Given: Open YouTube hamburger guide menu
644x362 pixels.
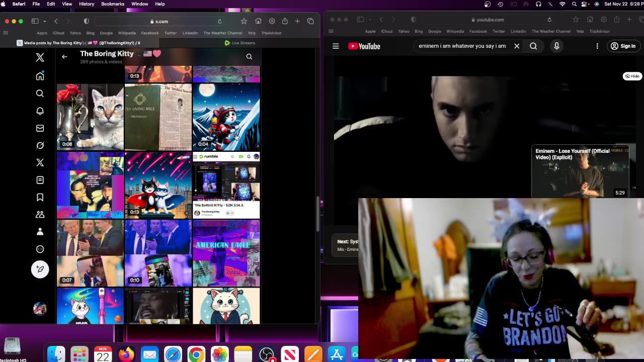Looking at the screenshot, I should click(336, 46).
